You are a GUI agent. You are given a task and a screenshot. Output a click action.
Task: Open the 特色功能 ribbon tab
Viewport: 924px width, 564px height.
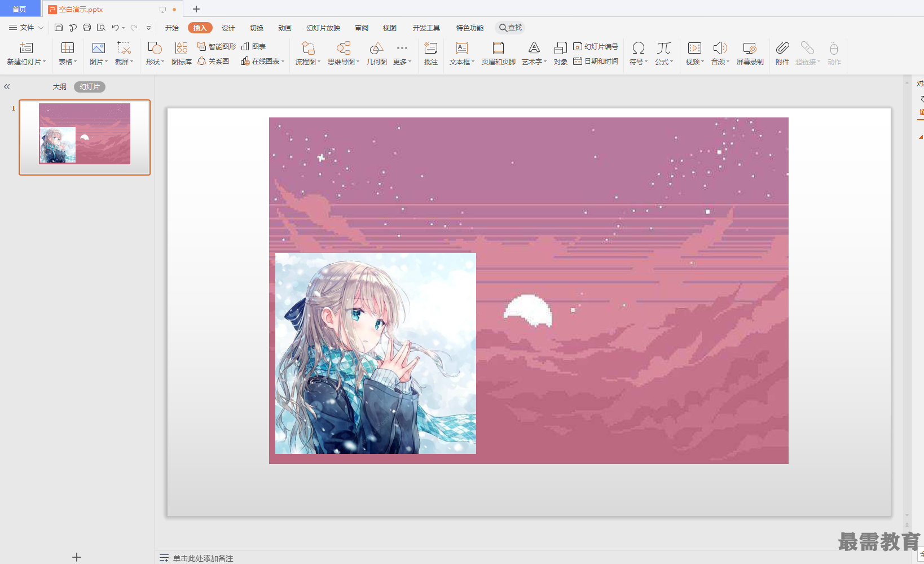[470, 28]
